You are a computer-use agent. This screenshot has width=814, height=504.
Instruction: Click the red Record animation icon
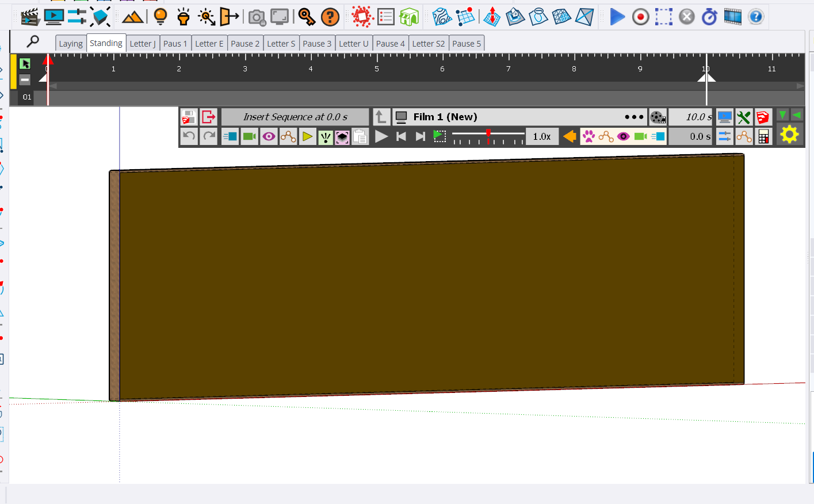pos(640,17)
